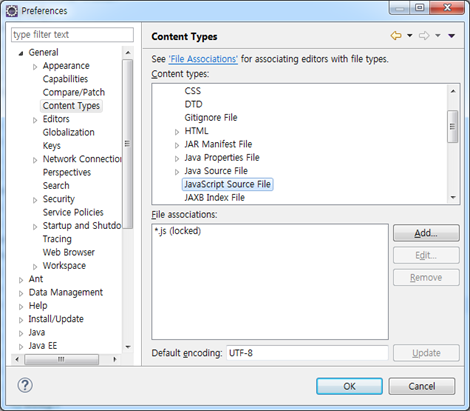Select the Globalization preference page
Screen dimensions: 470x411
tap(68, 132)
